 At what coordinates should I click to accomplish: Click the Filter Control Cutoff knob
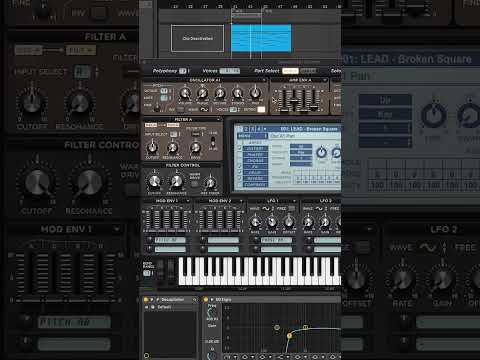coord(154,182)
